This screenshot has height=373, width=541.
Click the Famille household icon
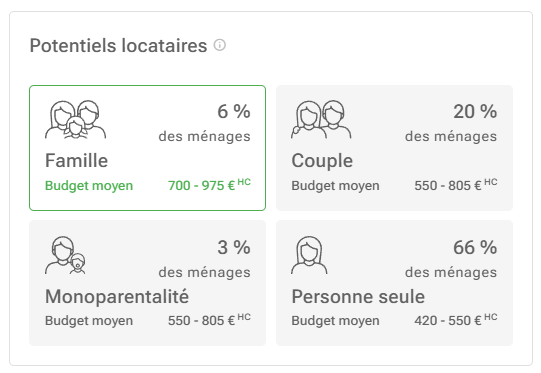pyautogui.click(x=76, y=120)
